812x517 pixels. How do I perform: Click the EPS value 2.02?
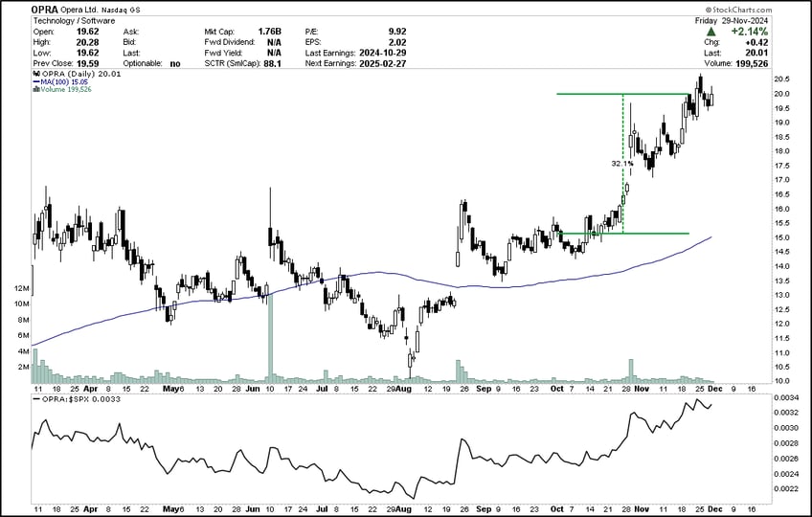pos(397,42)
